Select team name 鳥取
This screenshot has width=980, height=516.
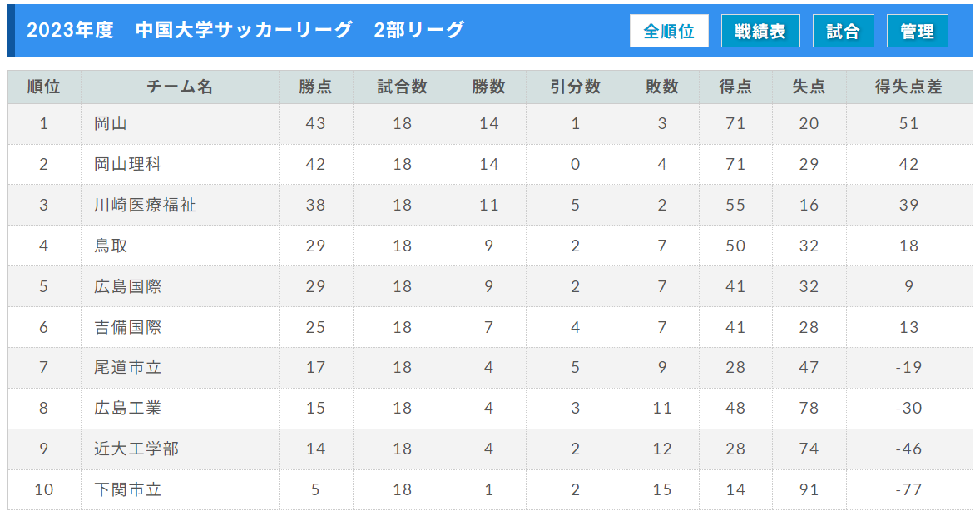(111, 246)
